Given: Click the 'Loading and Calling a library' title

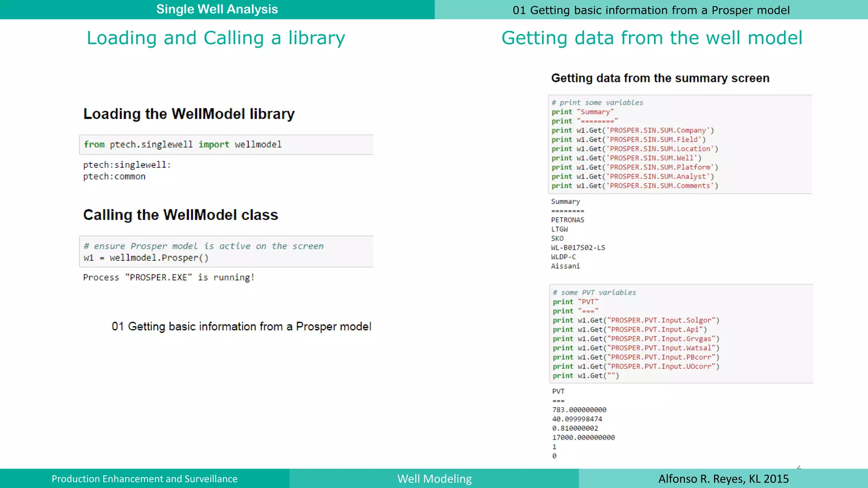Looking at the screenshot, I should (216, 38).
